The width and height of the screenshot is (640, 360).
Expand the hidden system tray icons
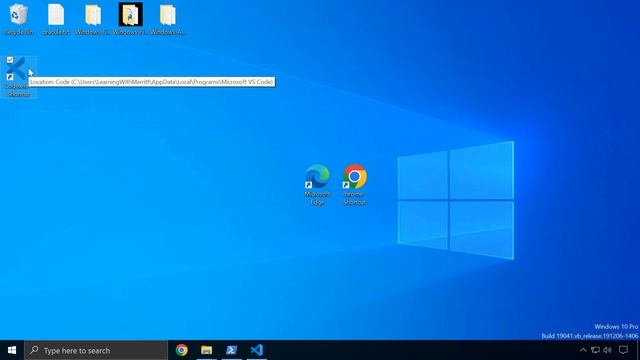click(x=583, y=350)
